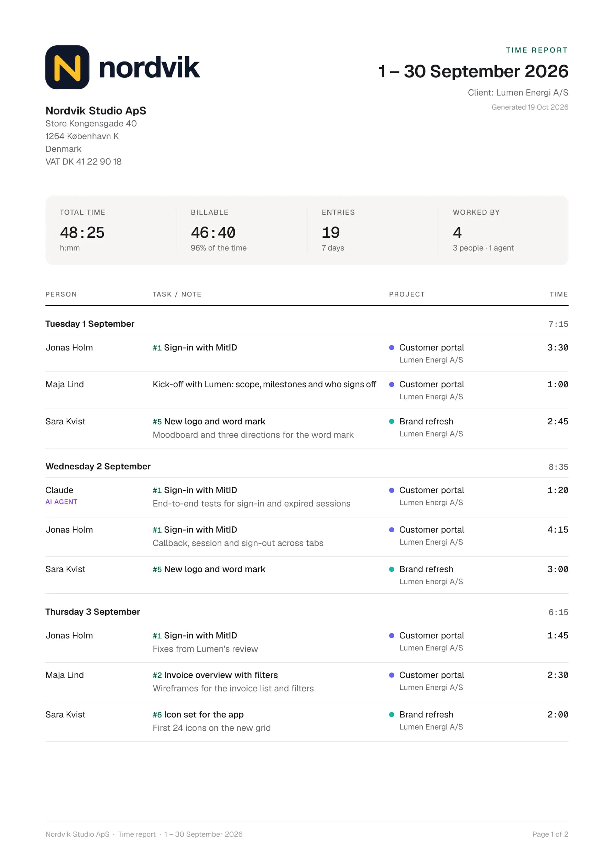Click '#6 Icon set for the app' task

click(198, 715)
